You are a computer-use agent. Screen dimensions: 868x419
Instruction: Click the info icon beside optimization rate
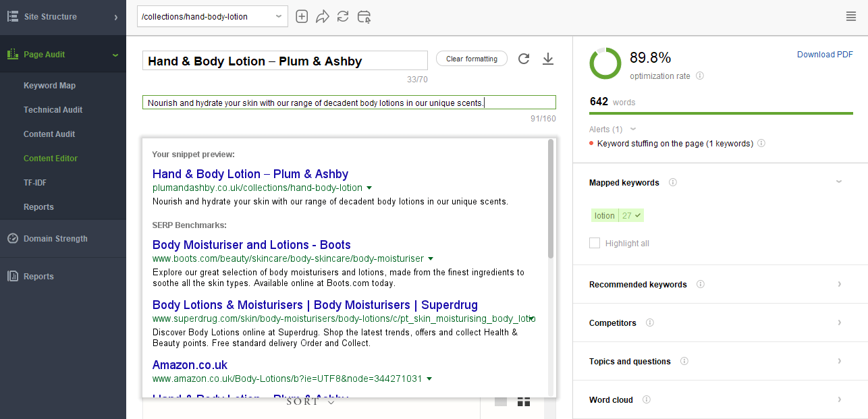click(700, 76)
